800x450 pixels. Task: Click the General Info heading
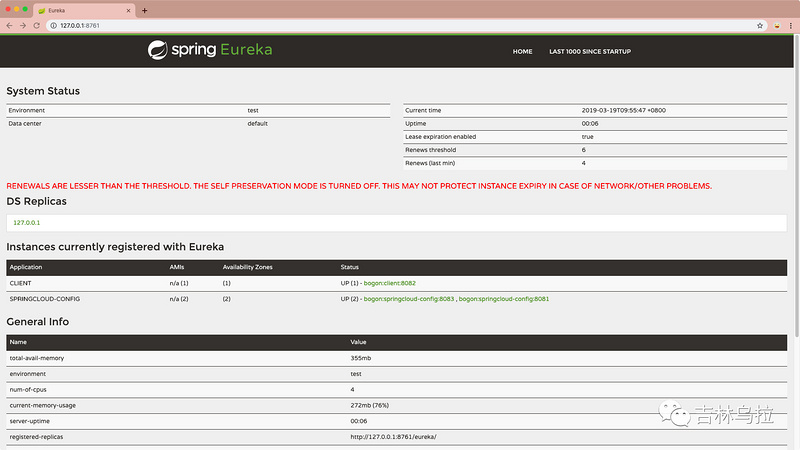pyautogui.click(x=37, y=322)
